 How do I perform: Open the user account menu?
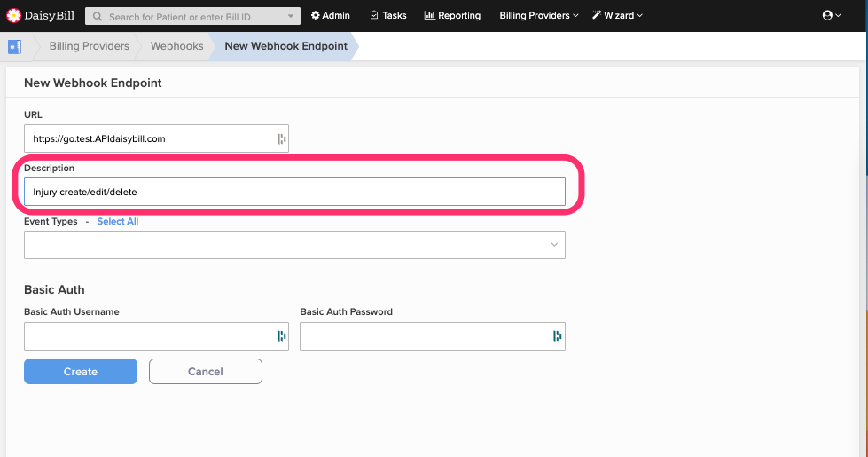pos(832,15)
